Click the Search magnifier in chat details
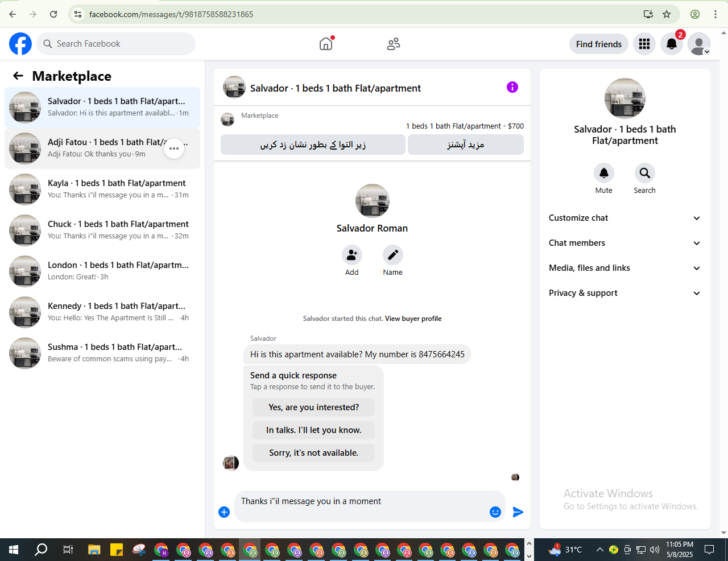 click(x=645, y=173)
